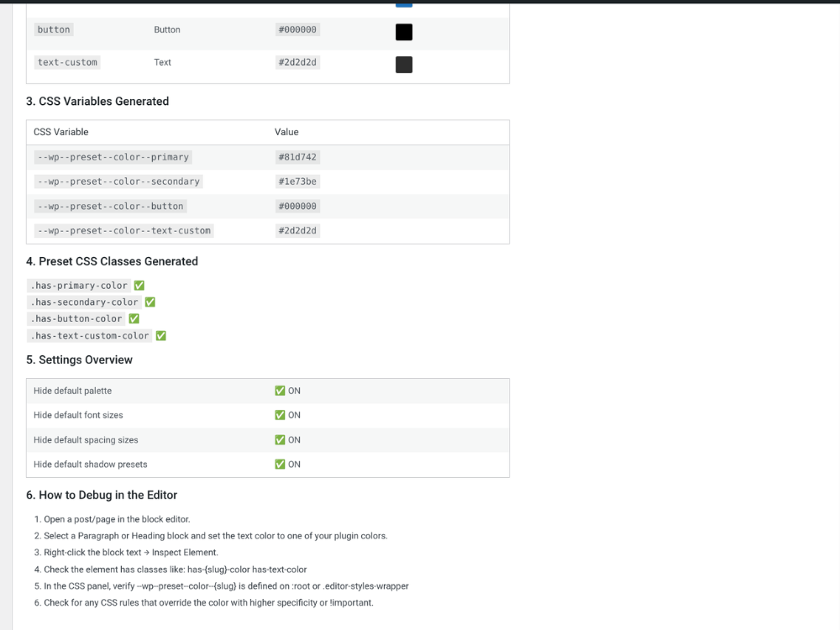The width and height of the screenshot is (840, 630).
Task: Click the Hide default palette ON checkmark
Action: pos(280,391)
